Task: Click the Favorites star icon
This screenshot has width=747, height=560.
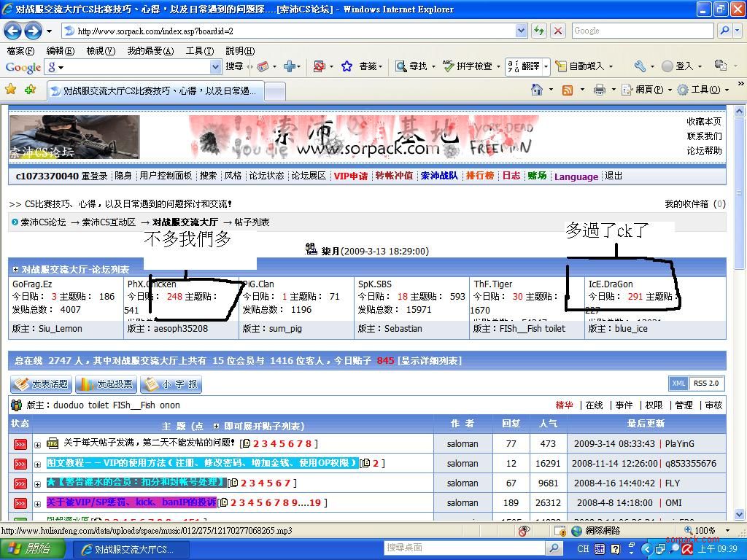Action: [x=10, y=90]
